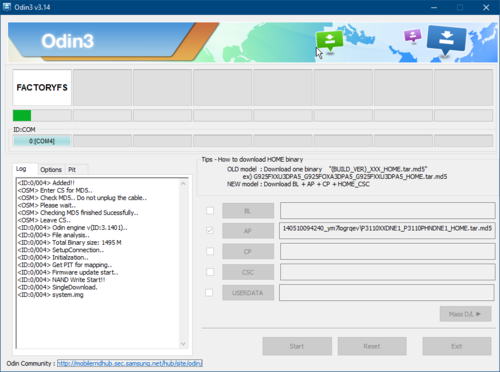This screenshot has height=372, width=500.
Task: Click the CP file path field
Action: (x=387, y=251)
